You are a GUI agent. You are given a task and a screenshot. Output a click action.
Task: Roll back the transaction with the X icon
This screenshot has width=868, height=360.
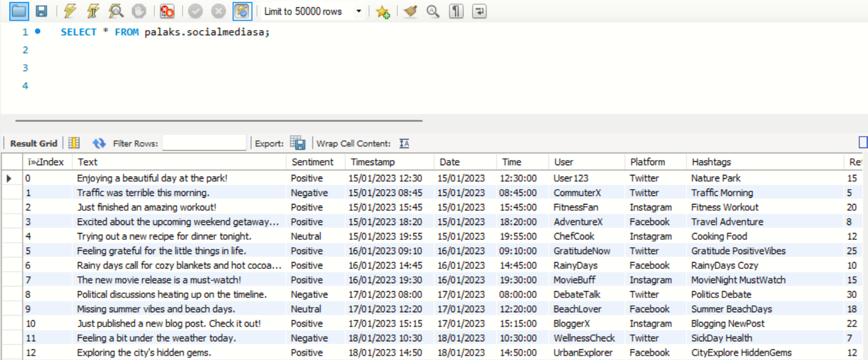point(218,11)
